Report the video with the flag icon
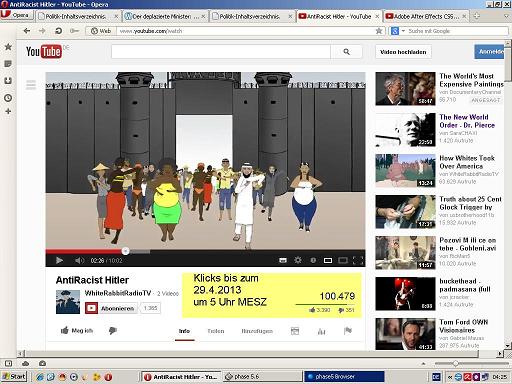This screenshot has height=384, width=512. pos(347,331)
